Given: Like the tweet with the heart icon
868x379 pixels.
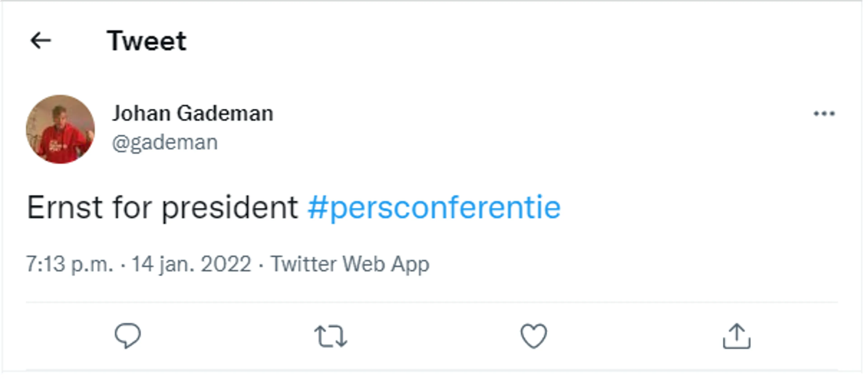Looking at the screenshot, I should point(533,336).
